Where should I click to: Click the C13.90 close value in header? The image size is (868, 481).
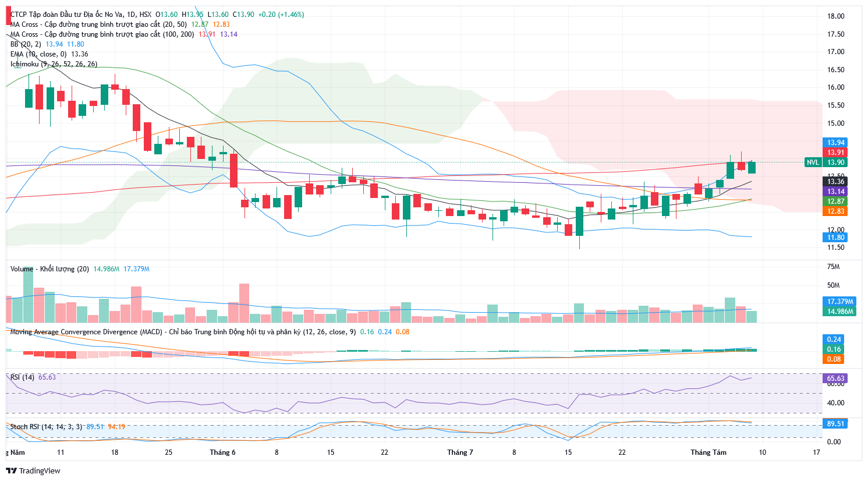243,15
